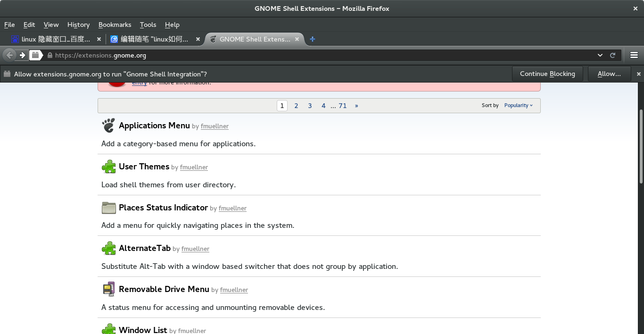
Task: Go forward using the forward arrow
Action: [x=22, y=55]
